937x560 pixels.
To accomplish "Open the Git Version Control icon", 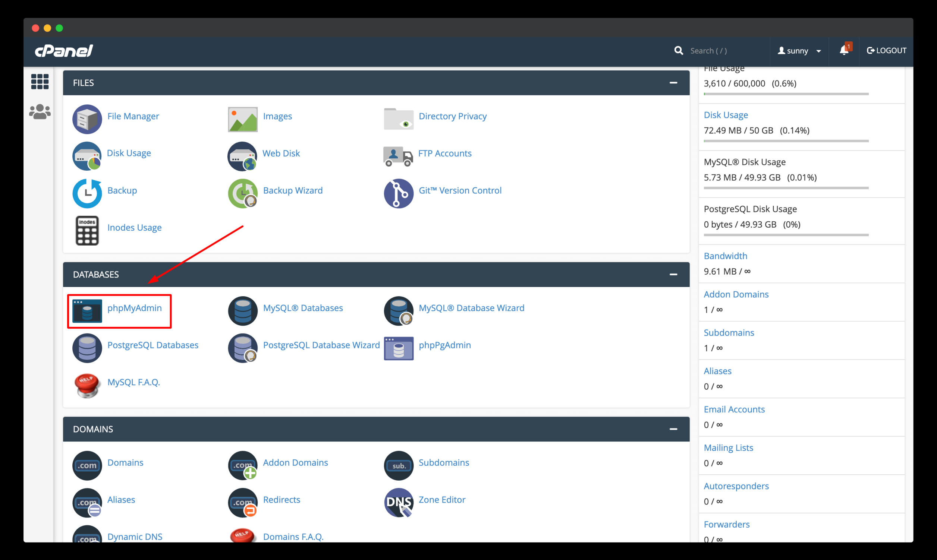I will click(398, 193).
